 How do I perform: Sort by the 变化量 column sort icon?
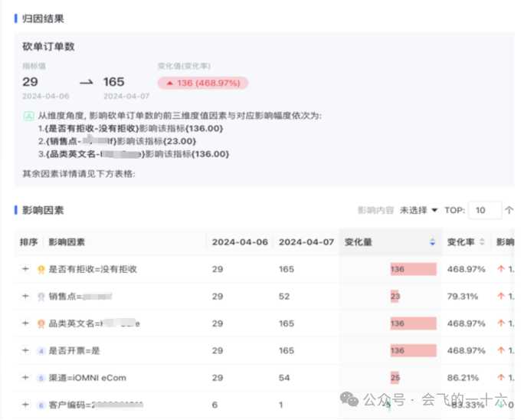click(x=432, y=241)
